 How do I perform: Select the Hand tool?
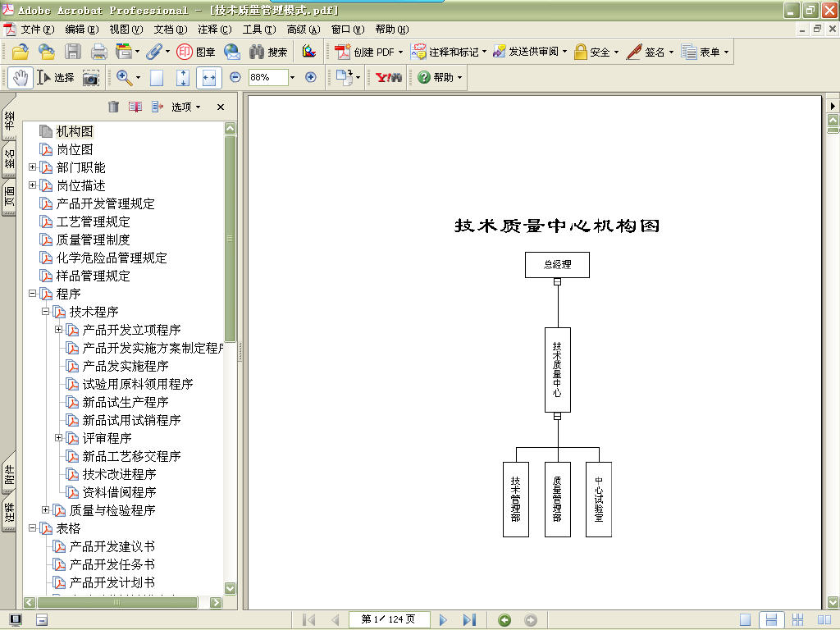(x=21, y=78)
